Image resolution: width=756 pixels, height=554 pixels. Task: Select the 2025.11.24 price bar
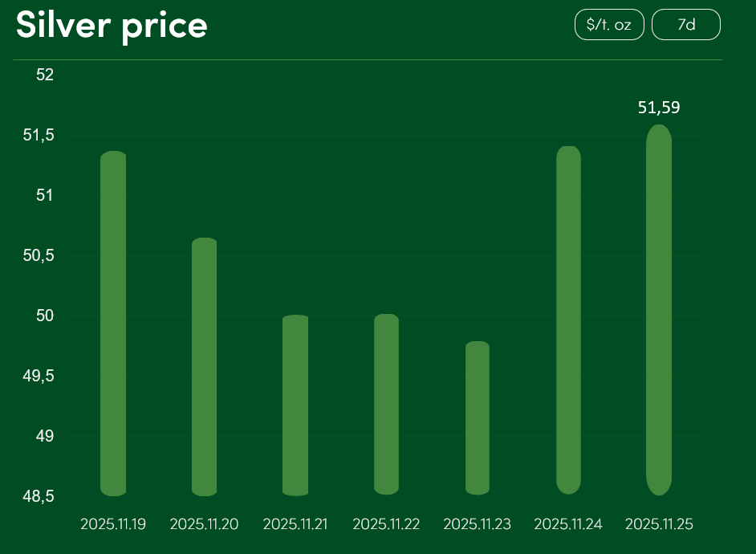click(x=568, y=320)
